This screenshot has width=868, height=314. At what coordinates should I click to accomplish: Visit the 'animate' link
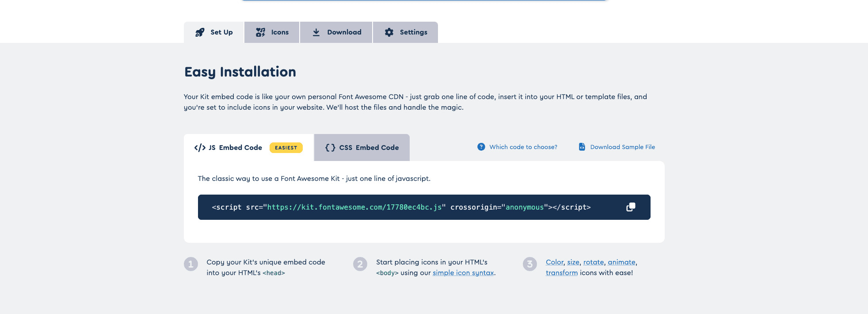(621, 262)
